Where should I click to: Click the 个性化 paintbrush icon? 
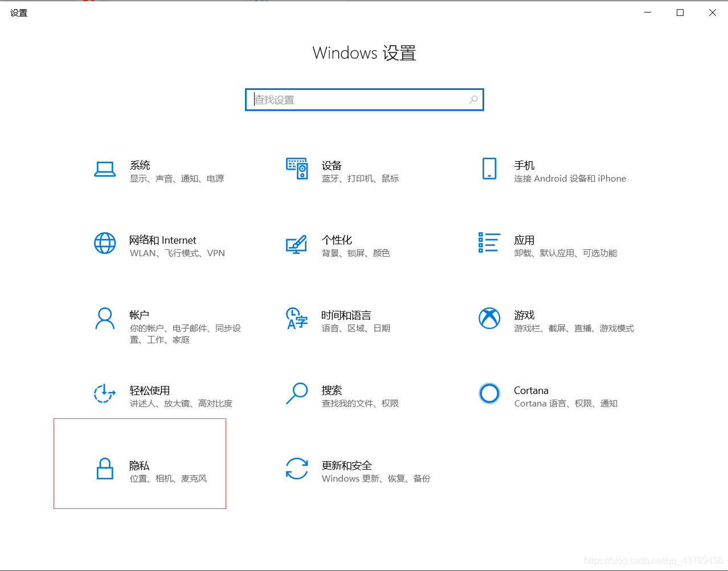coord(296,244)
